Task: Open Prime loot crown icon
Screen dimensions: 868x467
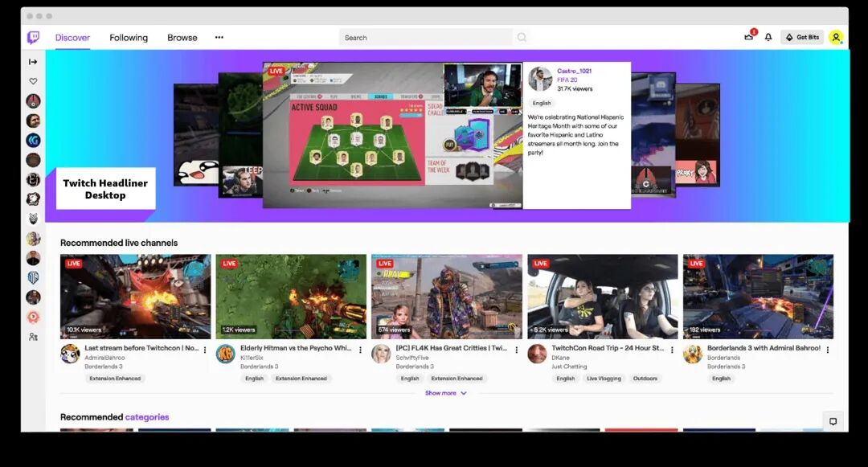Action: pos(749,37)
